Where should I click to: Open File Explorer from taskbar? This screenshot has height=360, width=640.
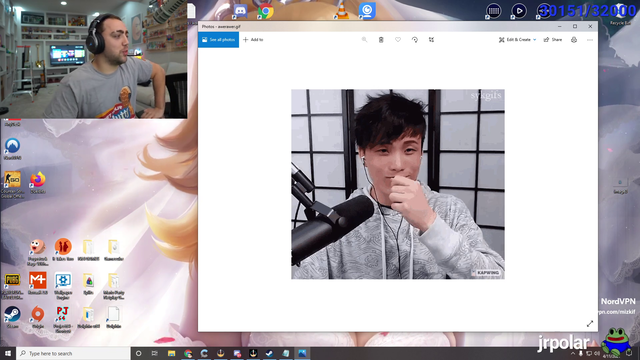(x=171, y=353)
